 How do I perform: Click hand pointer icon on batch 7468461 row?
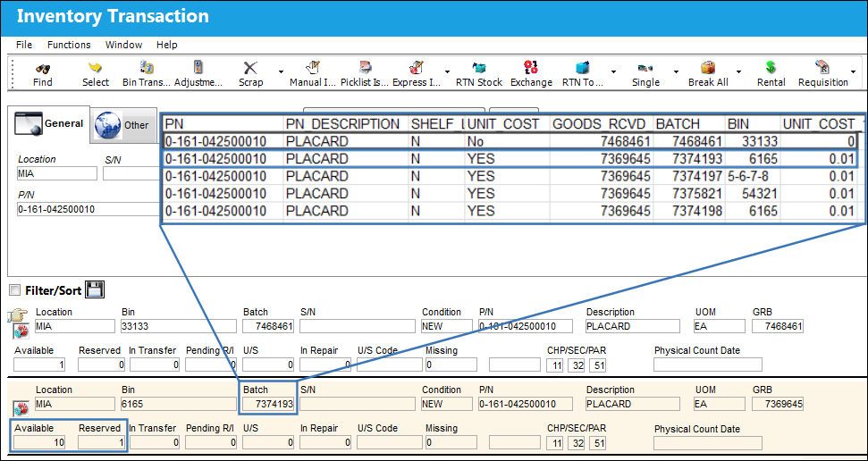click(x=18, y=316)
